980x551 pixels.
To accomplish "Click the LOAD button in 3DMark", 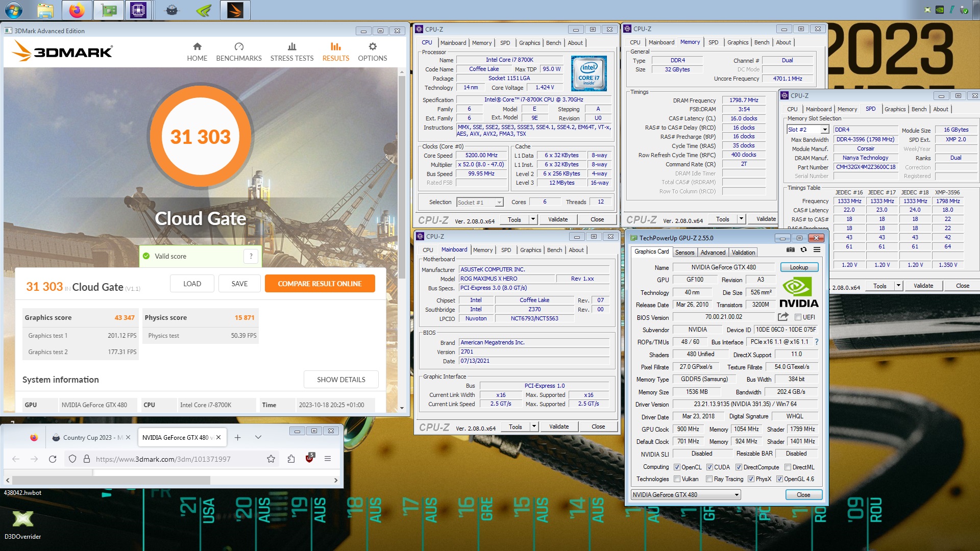I will (x=192, y=284).
